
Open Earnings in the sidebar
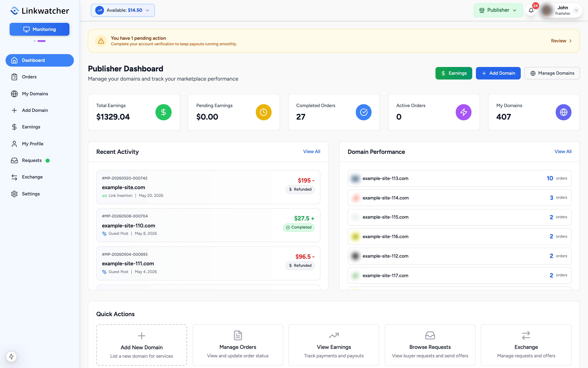click(x=40, y=127)
